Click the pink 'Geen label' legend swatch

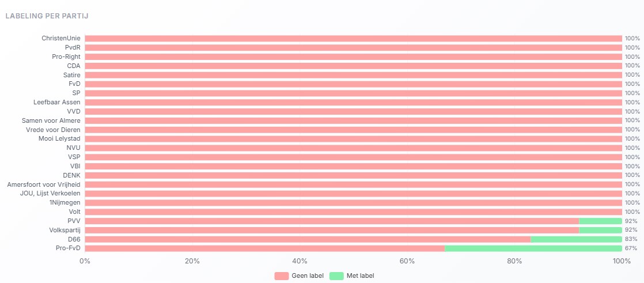(281, 276)
